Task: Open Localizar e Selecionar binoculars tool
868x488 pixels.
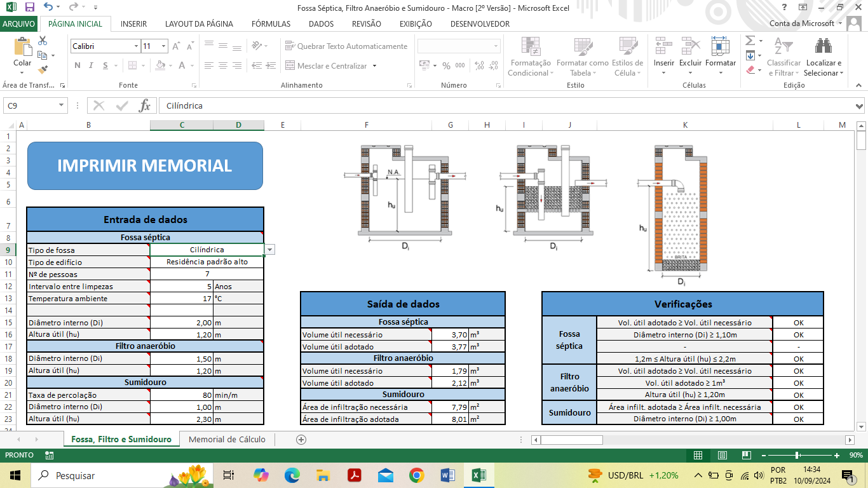Action: pyautogui.click(x=824, y=47)
